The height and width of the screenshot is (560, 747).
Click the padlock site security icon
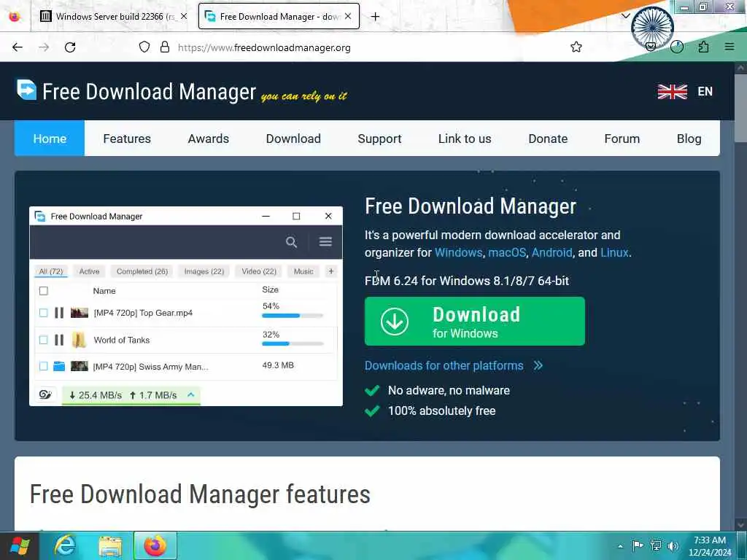coord(165,47)
